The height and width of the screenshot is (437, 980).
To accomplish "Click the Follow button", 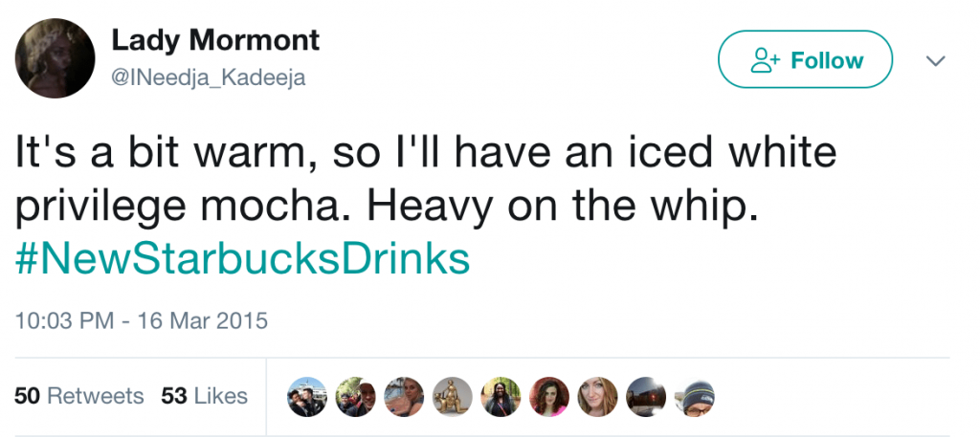I will point(805,59).
